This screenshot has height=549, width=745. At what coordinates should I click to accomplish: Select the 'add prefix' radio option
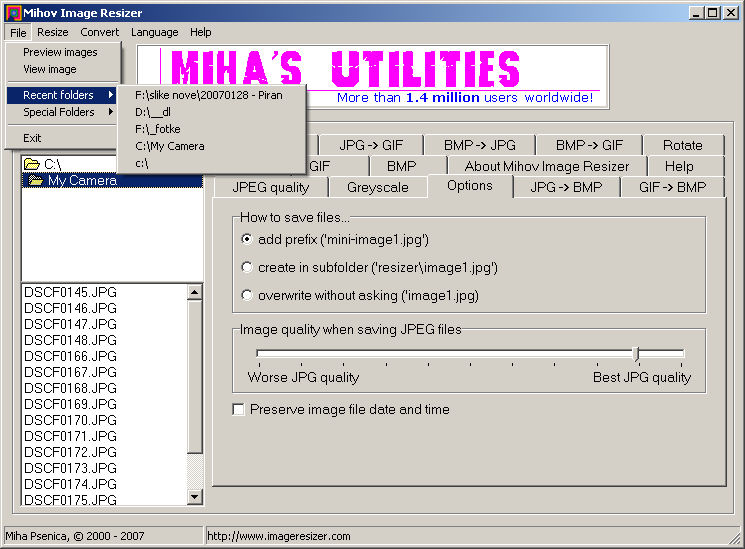pyautogui.click(x=247, y=239)
